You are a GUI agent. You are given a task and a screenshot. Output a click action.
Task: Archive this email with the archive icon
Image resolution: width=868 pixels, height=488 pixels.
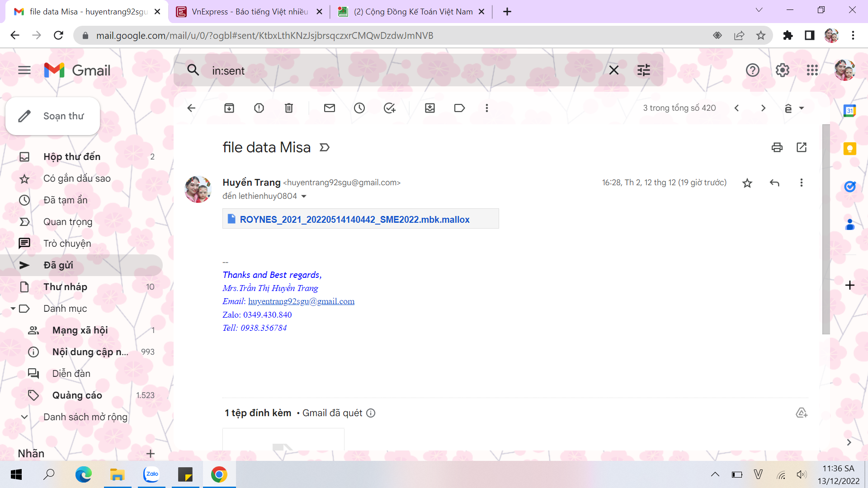(229, 108)
